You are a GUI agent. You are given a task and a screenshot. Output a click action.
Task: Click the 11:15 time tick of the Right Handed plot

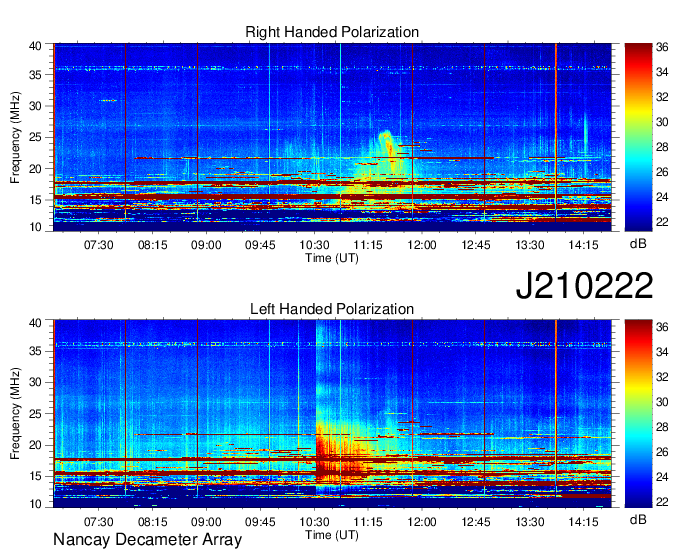click(x=368, y=245)
